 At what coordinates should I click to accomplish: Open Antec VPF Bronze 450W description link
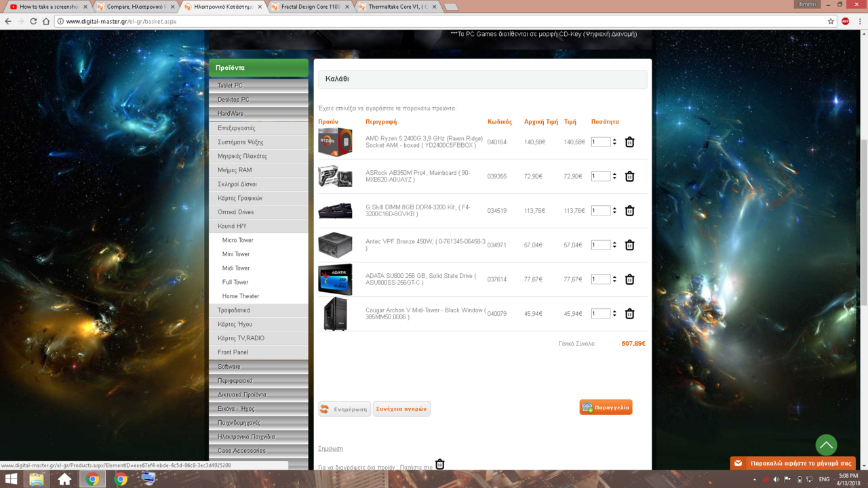[426, 245]
